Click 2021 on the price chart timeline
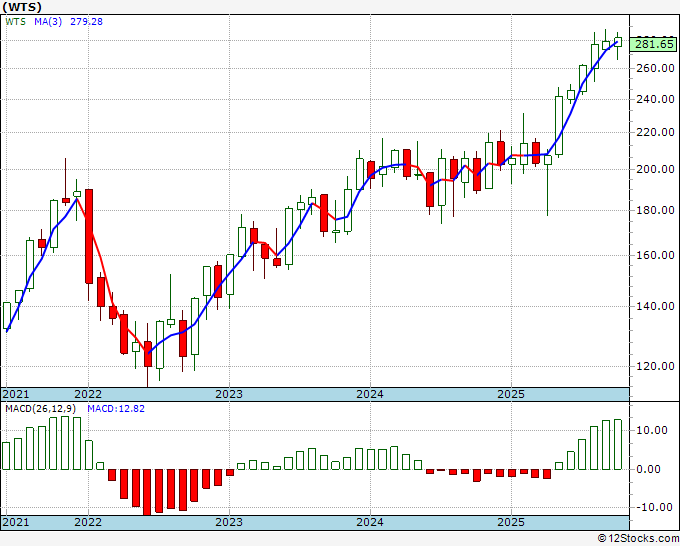The width and height of the screenshot is (680, 546). pos(16,394)
